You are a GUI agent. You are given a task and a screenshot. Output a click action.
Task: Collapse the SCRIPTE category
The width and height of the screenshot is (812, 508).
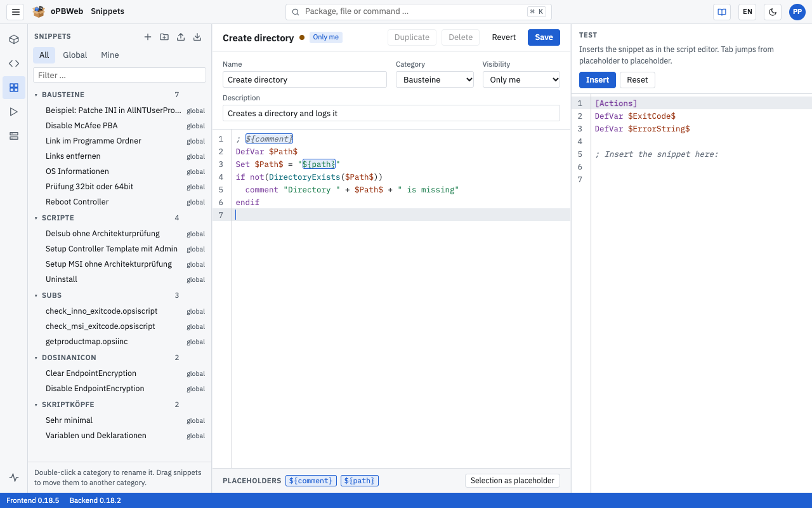(36, 218)
